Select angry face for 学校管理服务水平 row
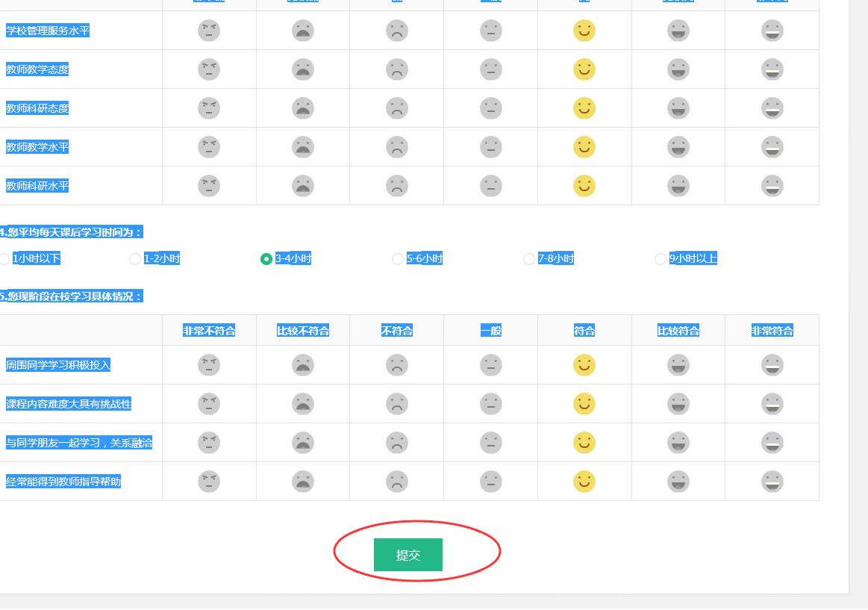This screenshot has width=868, height=610. click(209, 31)
